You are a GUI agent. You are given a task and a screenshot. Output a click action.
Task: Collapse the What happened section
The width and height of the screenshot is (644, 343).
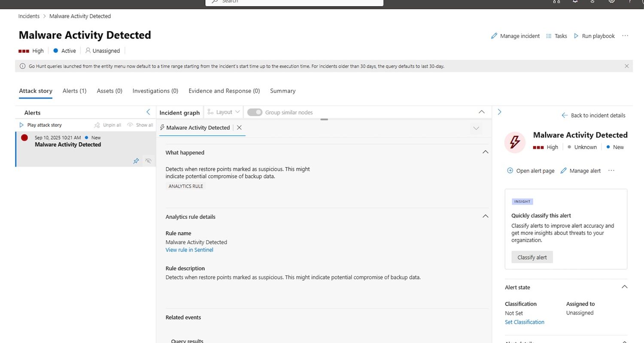coord(485,152)
